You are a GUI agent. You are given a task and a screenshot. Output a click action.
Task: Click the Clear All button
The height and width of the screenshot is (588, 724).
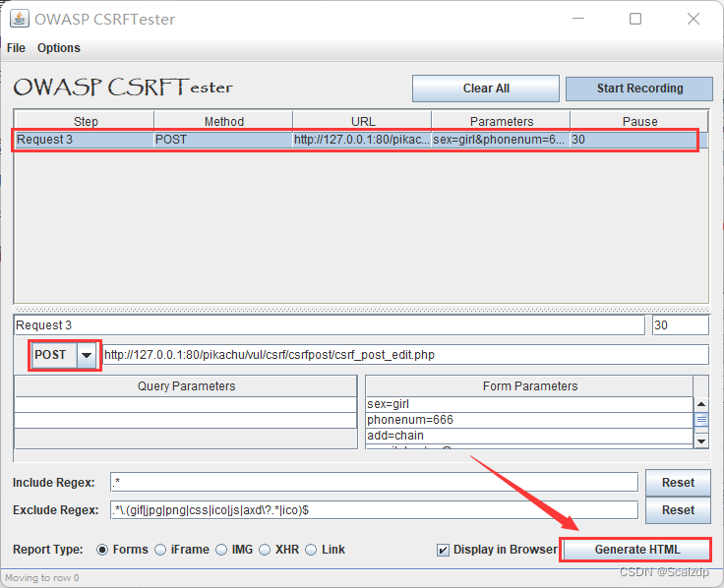click(486, 88)
